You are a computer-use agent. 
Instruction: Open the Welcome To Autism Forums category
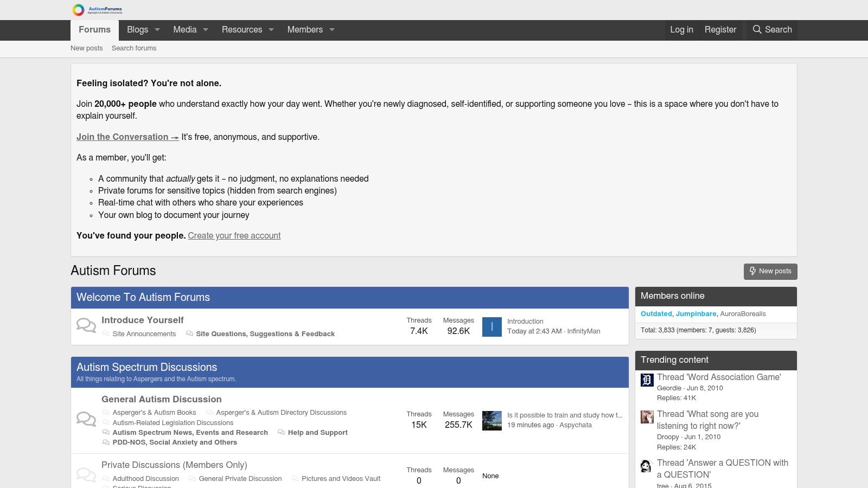coord(143,297)
